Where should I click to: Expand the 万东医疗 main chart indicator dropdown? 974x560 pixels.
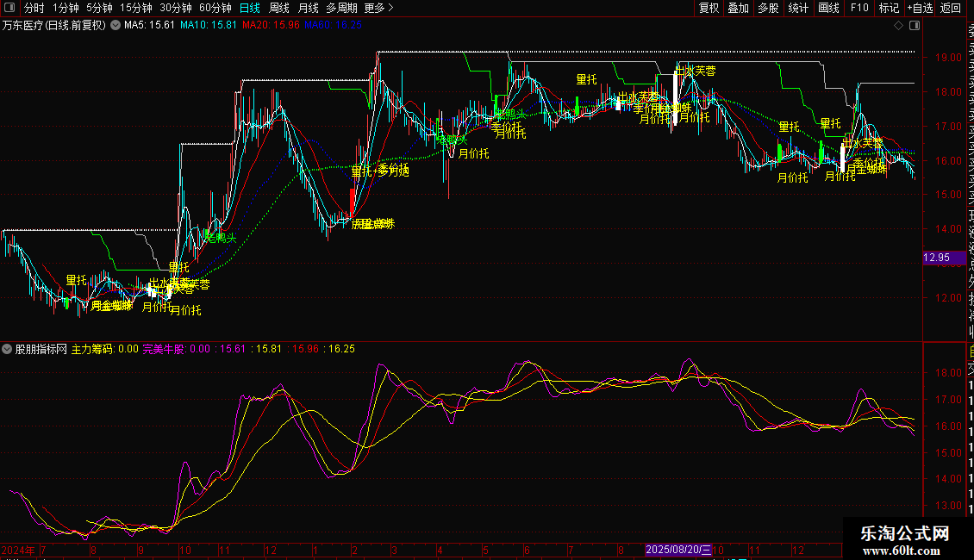pos(116,25)
